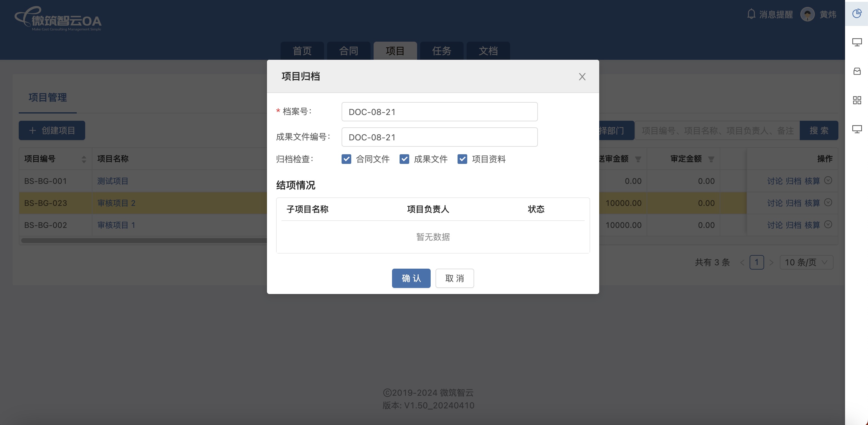Viewport: 868px width, 425px height.
Task: Open the four-squares grid icon in sidebar
Action: pyautogui.click(x=857, y=100)
